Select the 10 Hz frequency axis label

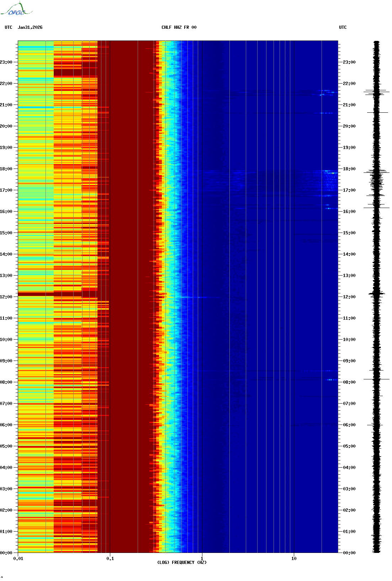(x=294, y=559)
